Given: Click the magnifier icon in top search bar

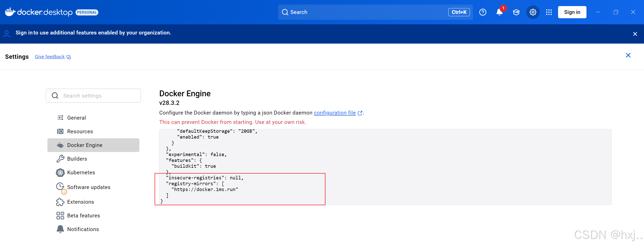Looking at the screenshot, I should point(285,12).
